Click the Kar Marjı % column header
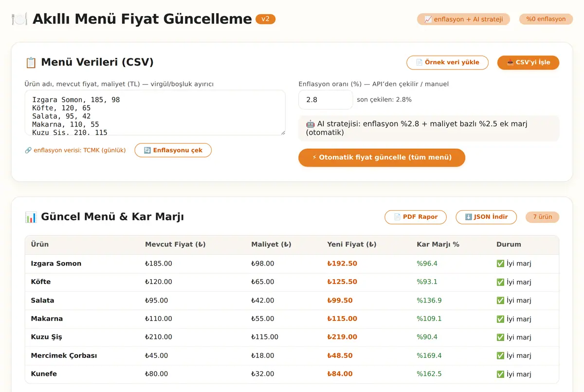The image size is (584, 392). [x=438, y=245]
